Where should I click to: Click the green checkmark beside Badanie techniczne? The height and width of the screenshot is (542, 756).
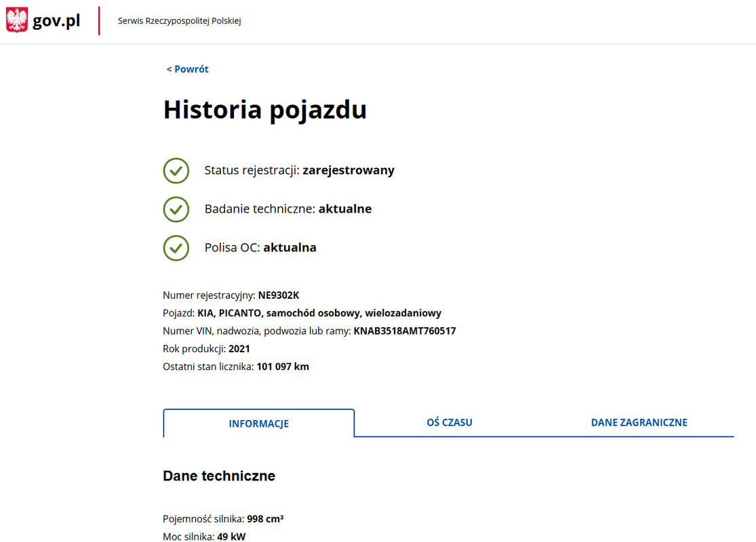tap(176, 209)
